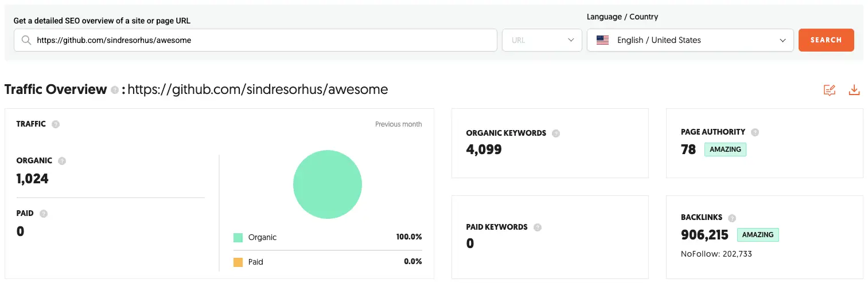Click the Language / Country label
Screen dimensions: 868x283
coord(622,17)
